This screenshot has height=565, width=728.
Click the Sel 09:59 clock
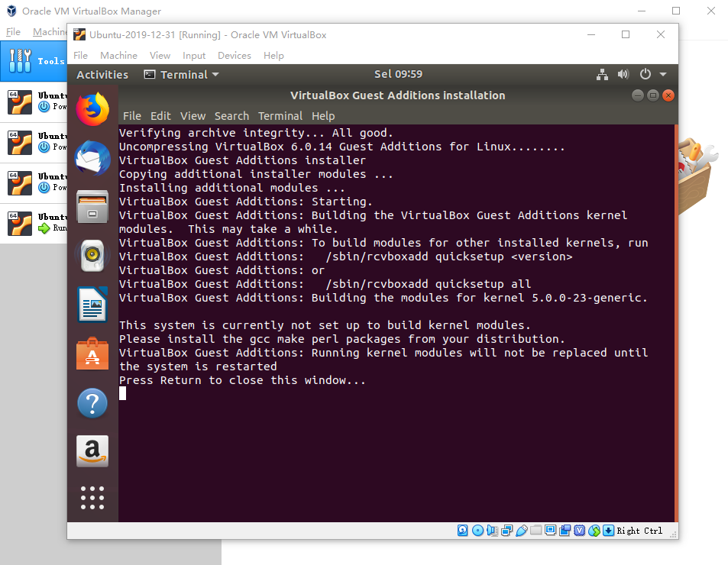(398, 74)
